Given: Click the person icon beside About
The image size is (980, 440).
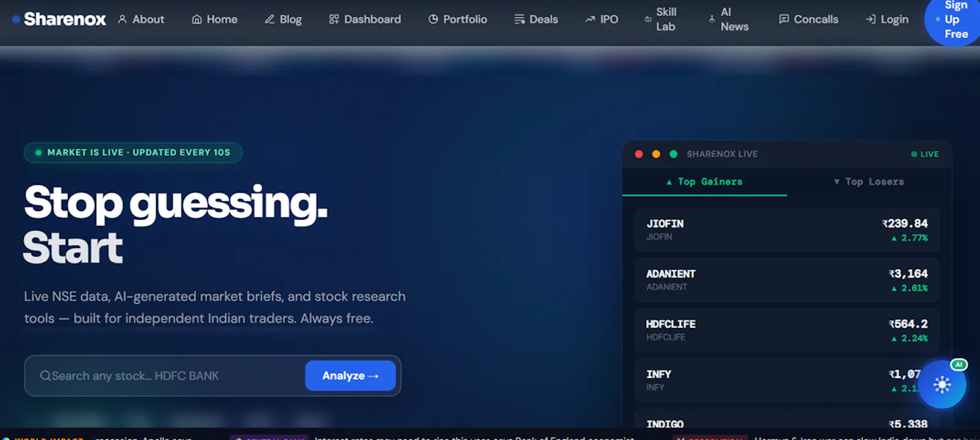Looking at the screenshot, I should click(x=123, y=20).
